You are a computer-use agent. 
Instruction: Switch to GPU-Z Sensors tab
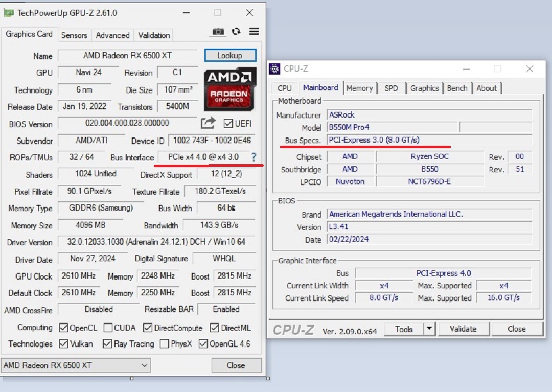[74, 35]
